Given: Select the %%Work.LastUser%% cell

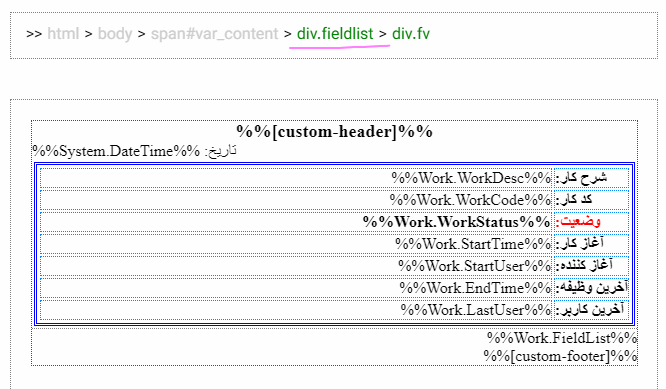Looking at the screenshot, I should (x=296, y=310).
